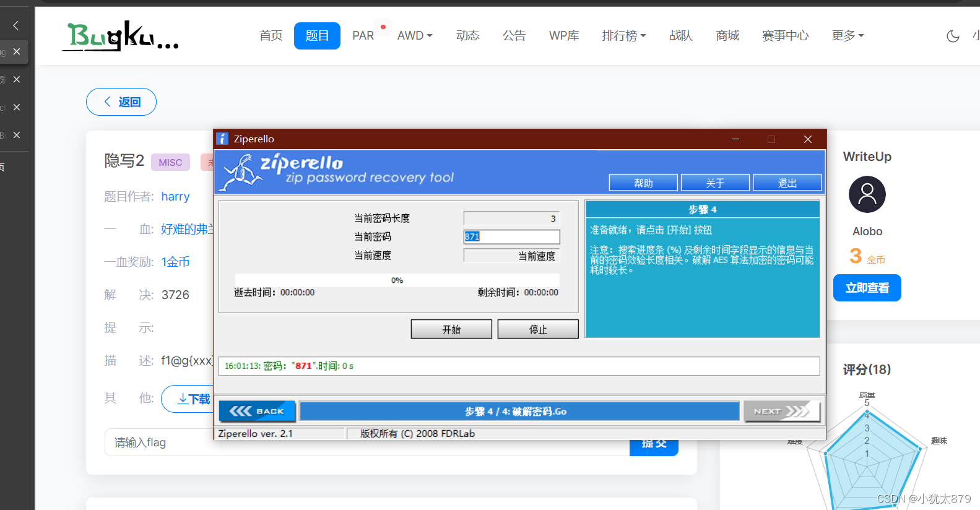Click the Ziperello app icon in title bar
This screenshot has height=510, width=980.
coord(222,139)
